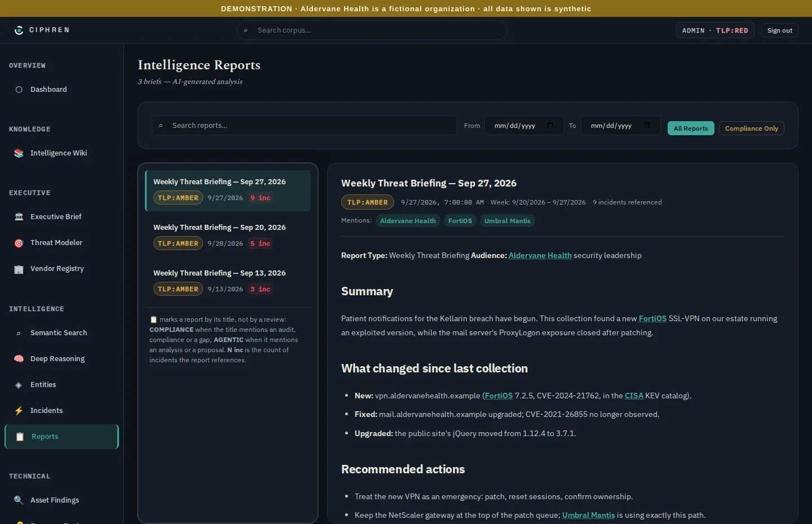Click the Umbral Mantis mention tag
Screen dimensions: 812x524
point(507,221)
